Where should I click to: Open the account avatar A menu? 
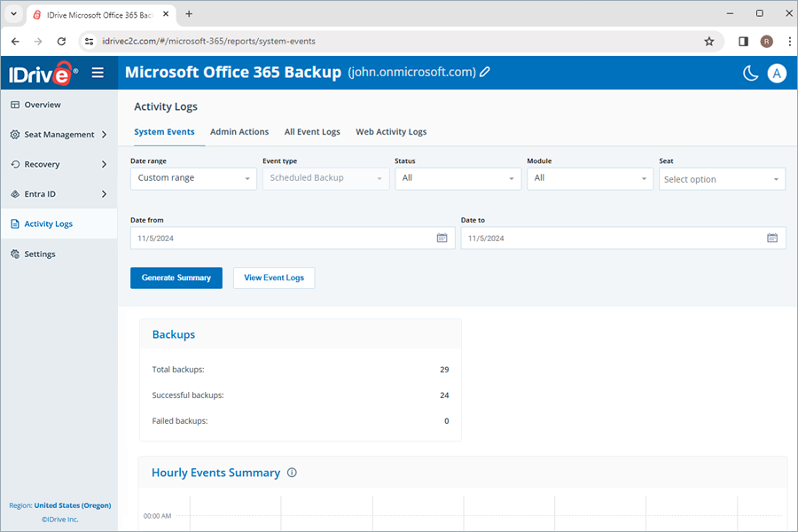pyautogui.click(x=777, y=74)
